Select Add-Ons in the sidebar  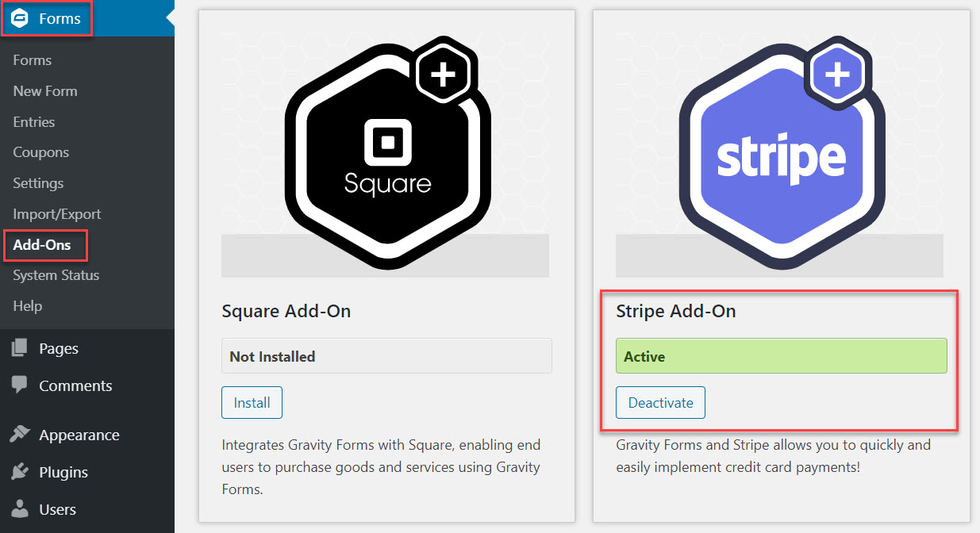coord(42,245)
